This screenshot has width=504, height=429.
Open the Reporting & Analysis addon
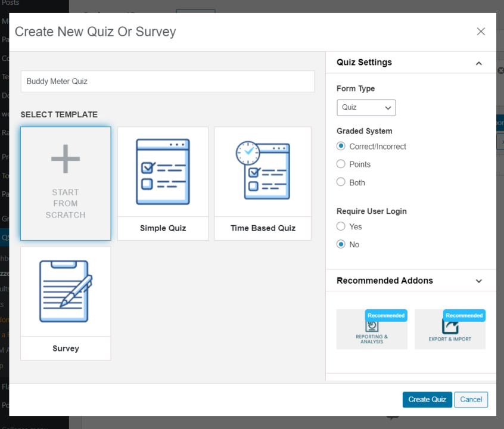coord(372,329)
